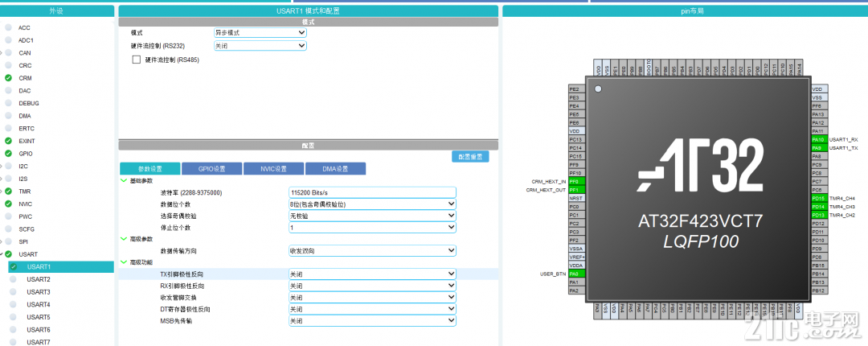Select the green PD15 pin on the chip
Screen dimensions: 868x346
(819, 198)
